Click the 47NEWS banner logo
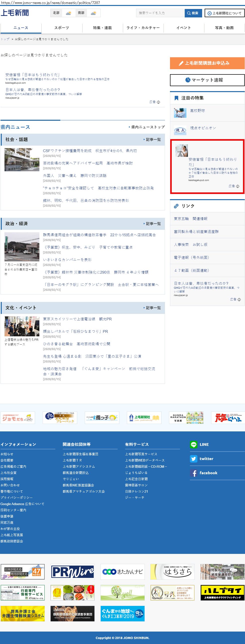Image resolution: width=245 pixels, height=644 pixels. [x=22, y=572]
